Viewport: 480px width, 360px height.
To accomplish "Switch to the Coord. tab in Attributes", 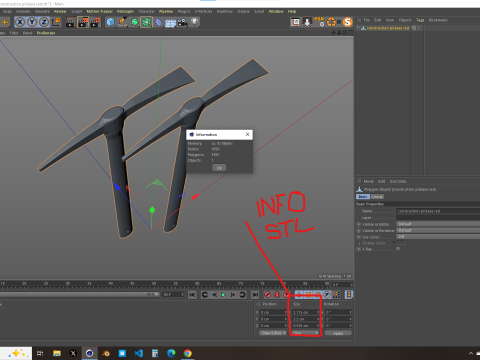I will point(377,197).
